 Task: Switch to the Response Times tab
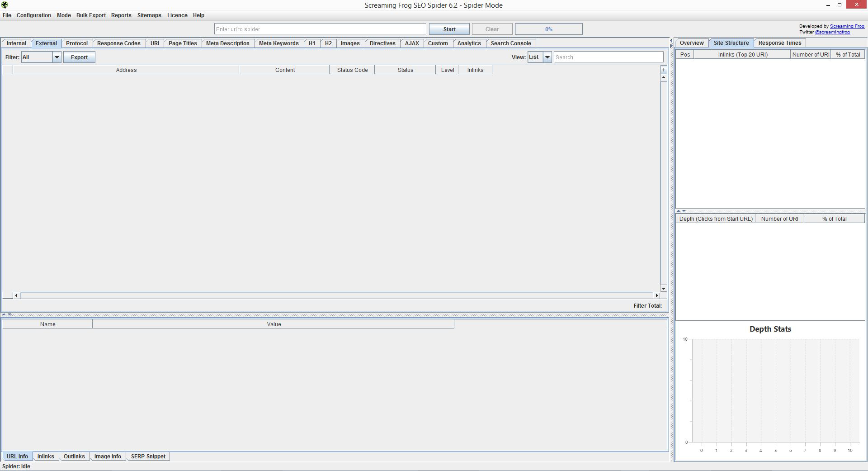[x=780, y=43]
